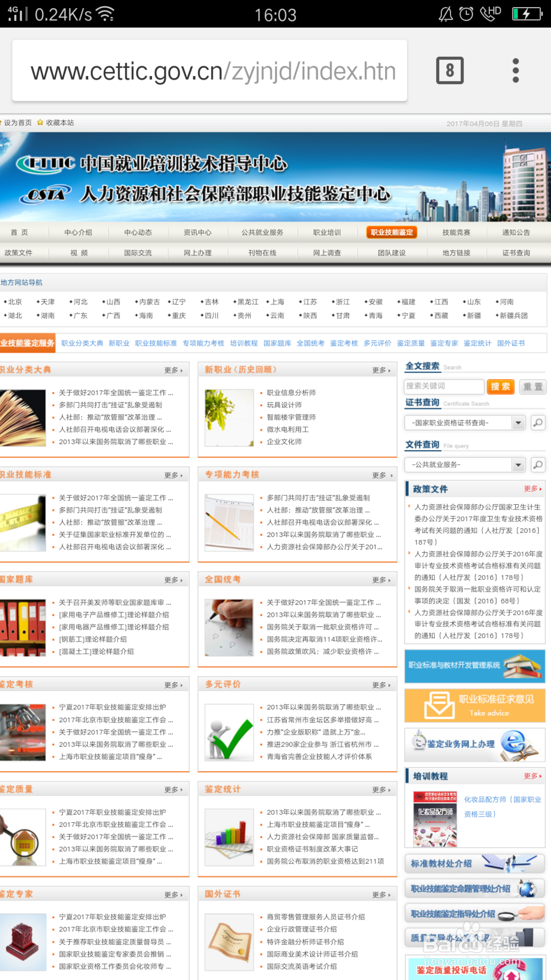Tap the magnifier icon beside file query dropdown
Screen dimensions: 551x980
tap(538, 465)
